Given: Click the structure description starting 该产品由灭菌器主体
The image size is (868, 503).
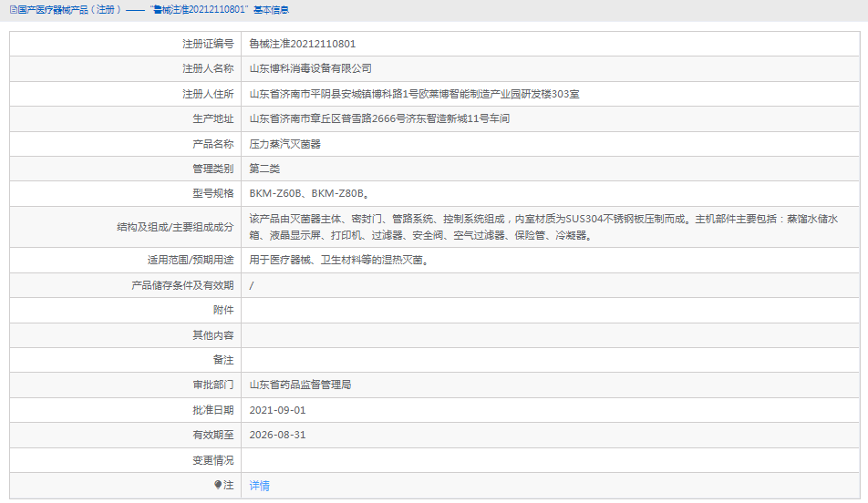Looking at the screenshot, I should click(x=543, y=227).
